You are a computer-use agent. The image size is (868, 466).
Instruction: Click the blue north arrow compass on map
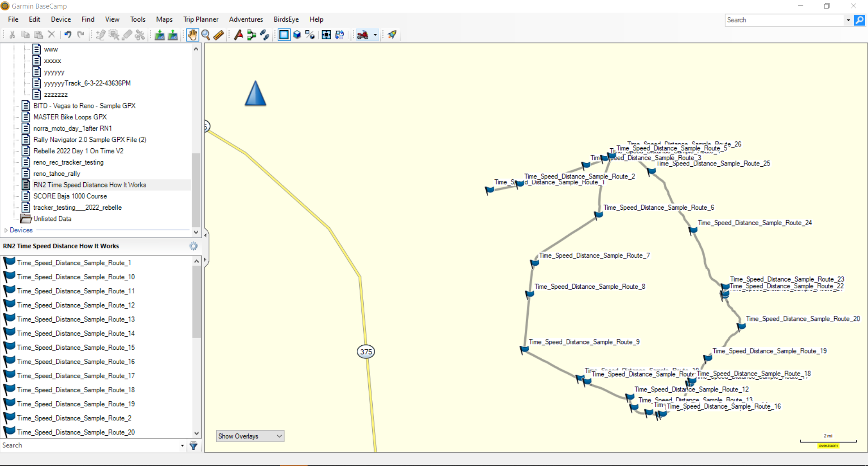point(256,94)
